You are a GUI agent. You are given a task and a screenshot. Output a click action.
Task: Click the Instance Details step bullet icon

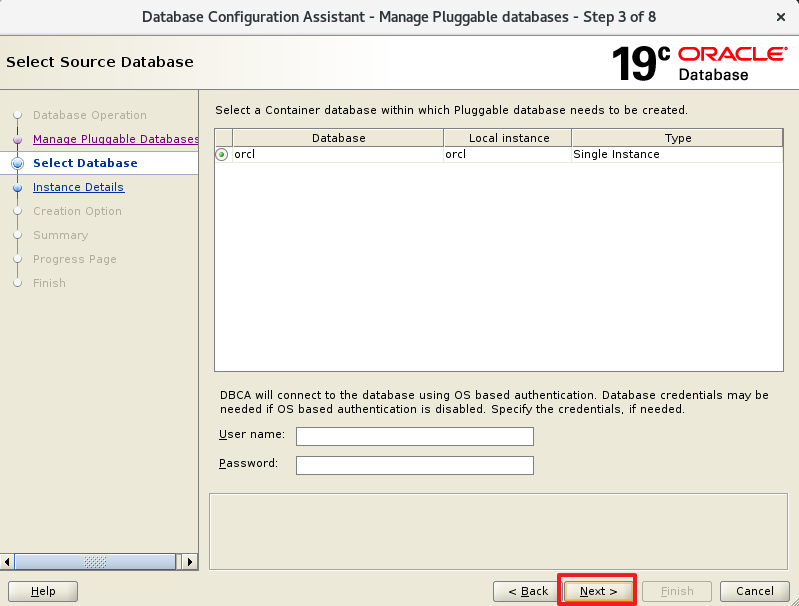(17, 188)
